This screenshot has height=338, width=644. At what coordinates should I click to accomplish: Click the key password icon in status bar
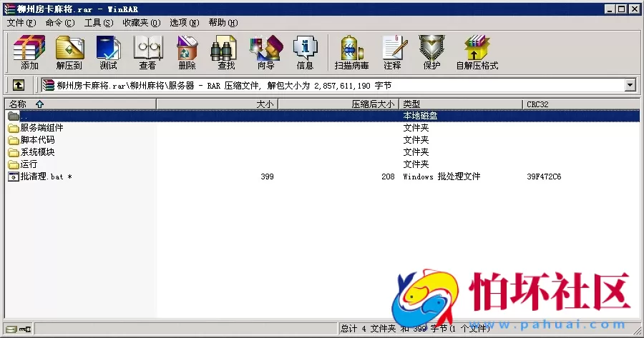pyautogui.click(x=25, y=329)
